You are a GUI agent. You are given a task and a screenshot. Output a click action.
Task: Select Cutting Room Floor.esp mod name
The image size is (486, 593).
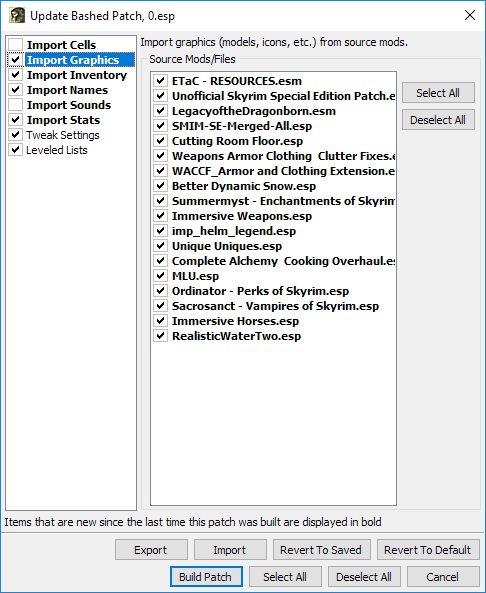pos(237,141)
